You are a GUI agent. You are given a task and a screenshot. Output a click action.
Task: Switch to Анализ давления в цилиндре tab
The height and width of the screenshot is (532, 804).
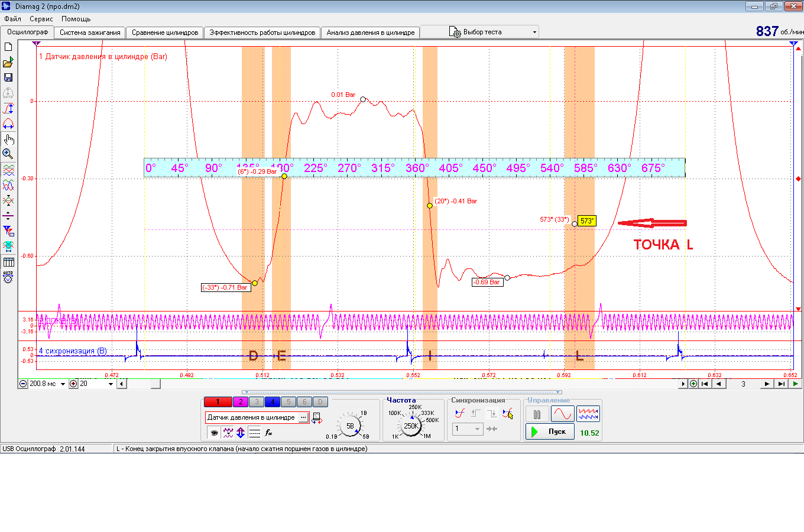371,33
